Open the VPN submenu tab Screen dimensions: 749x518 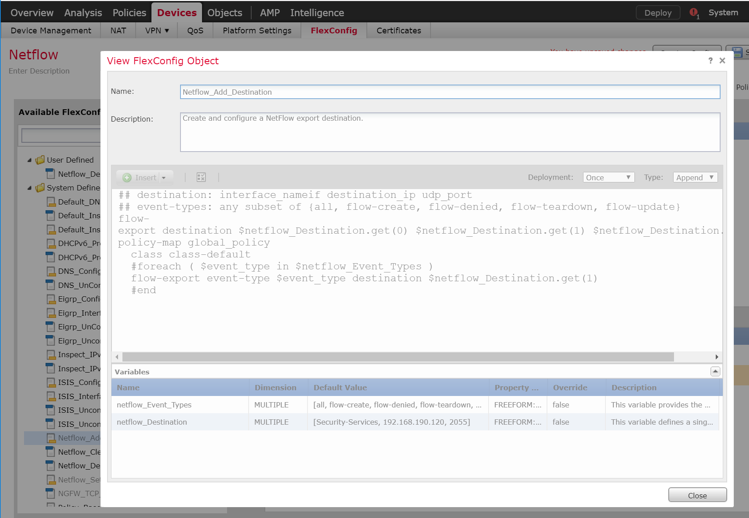157,31
